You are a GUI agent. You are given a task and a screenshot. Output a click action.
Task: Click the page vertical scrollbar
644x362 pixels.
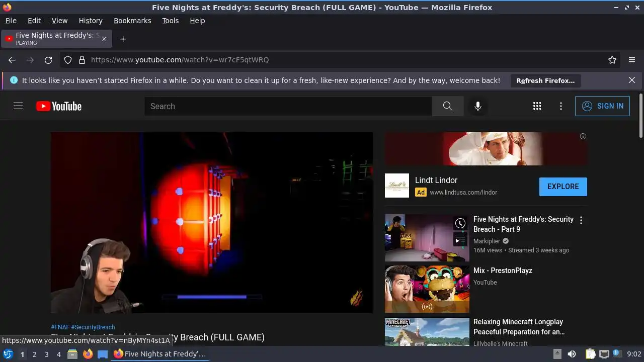(x=640, y=116)
